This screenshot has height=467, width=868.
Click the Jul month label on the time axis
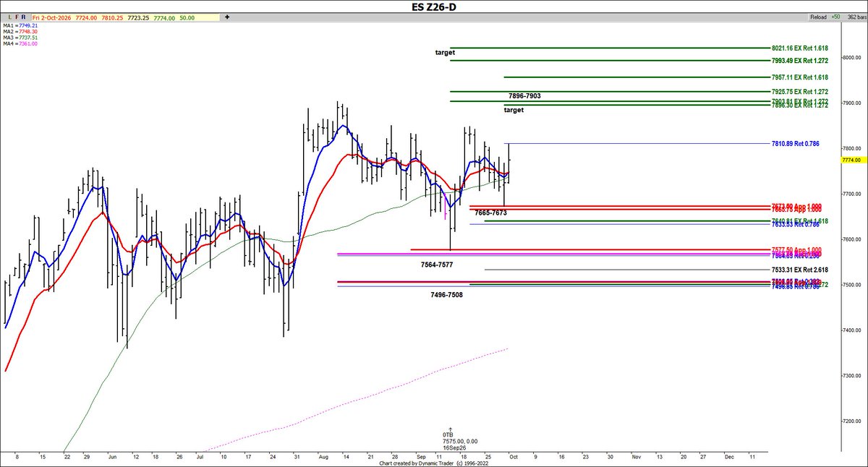(200, 458)
